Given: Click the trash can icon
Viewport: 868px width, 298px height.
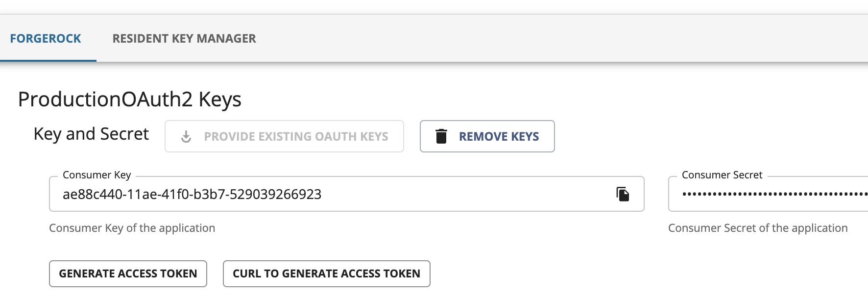Looking at the screenshot, I should coord(441,136).
